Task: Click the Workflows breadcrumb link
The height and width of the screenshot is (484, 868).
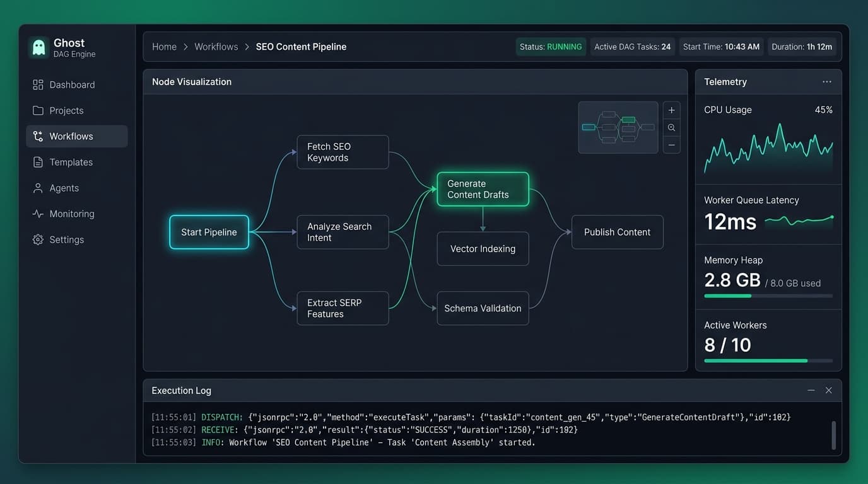Action: (x=216, y=47)
